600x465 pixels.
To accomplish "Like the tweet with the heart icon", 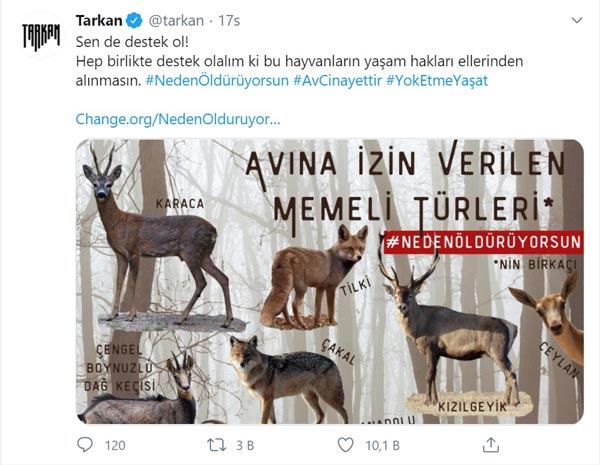I will click(x=346, y=445).
